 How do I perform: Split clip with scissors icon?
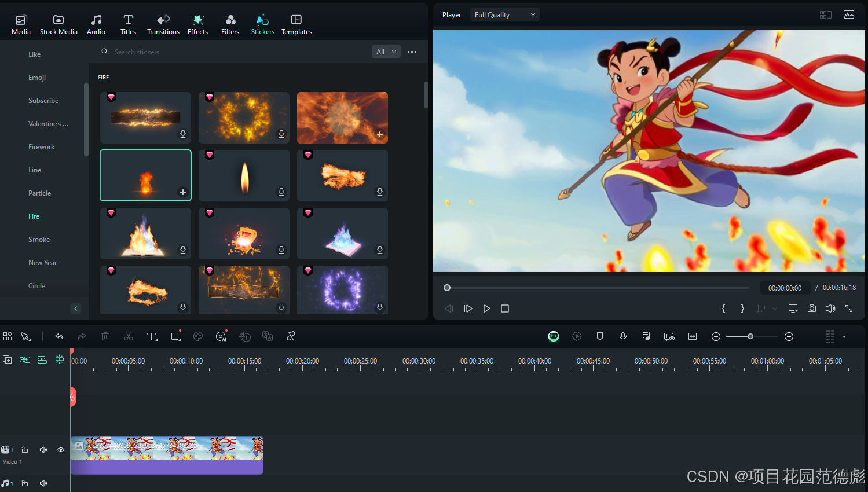(x=129, y=336)
